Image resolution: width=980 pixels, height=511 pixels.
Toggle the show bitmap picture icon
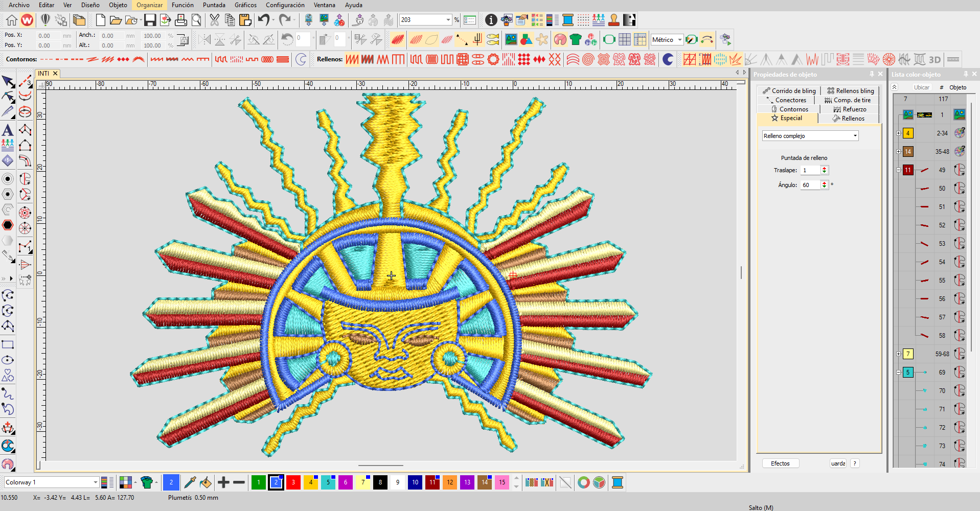click(x=511, y=40)
